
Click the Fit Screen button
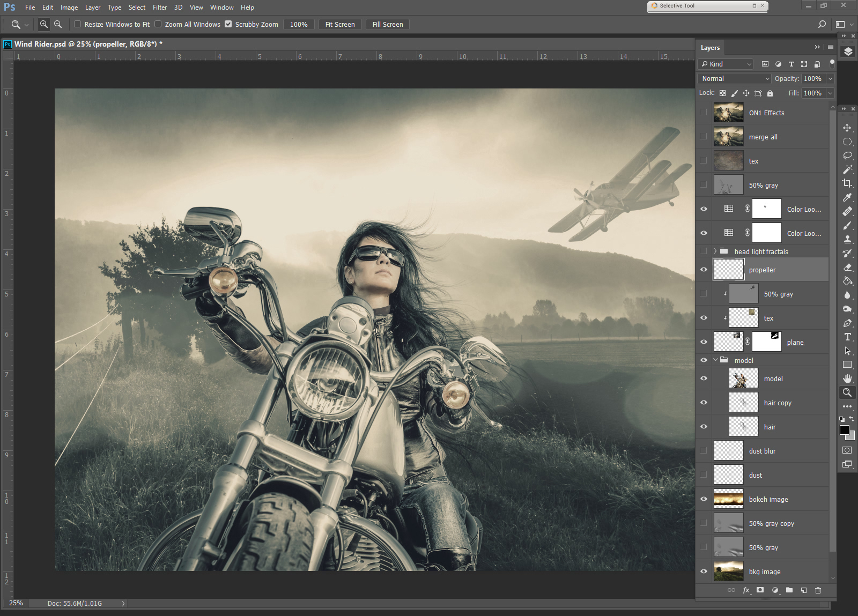[340, 24]
